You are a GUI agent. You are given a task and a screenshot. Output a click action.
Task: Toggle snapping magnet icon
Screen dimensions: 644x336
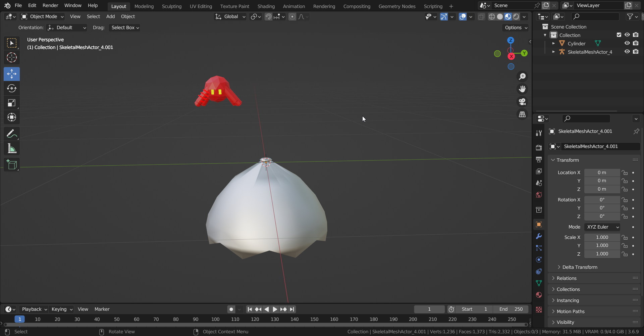268,17
